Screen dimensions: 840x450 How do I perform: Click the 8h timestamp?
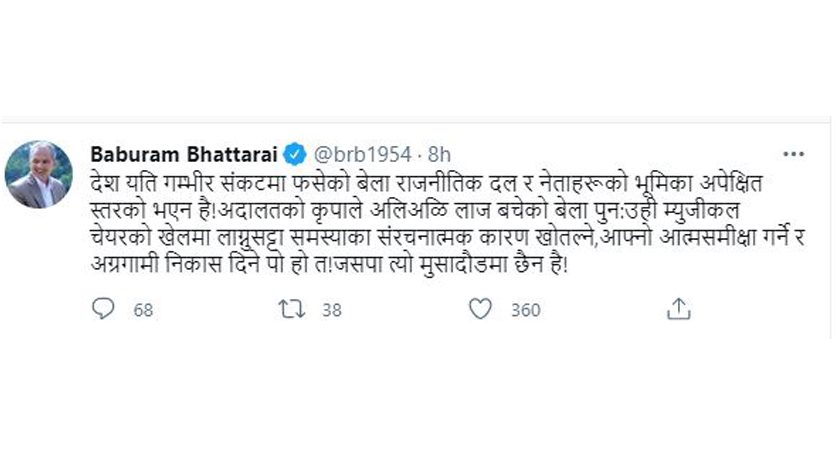[x=439, y=154]
